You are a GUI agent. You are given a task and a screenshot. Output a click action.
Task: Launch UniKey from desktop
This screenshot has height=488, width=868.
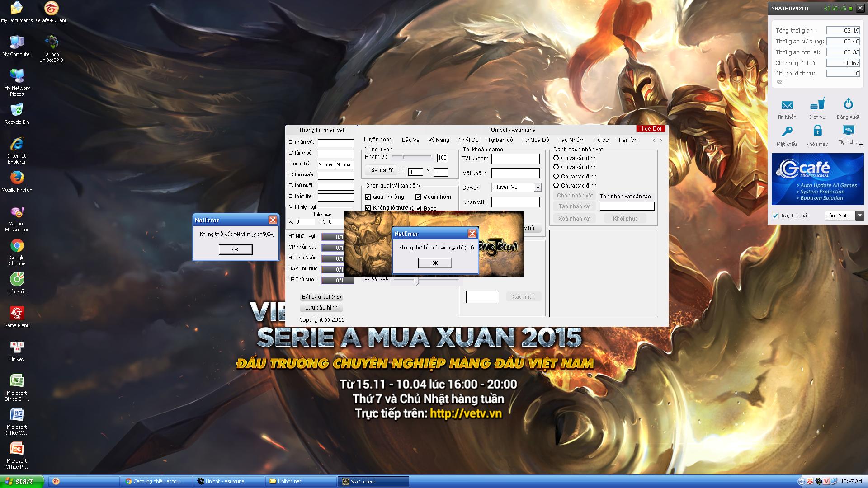tap(17, 351)
